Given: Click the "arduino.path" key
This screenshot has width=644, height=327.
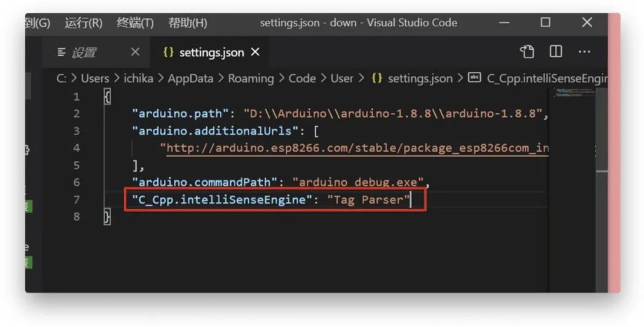Looking at the screenshot, I should (180, 113).
